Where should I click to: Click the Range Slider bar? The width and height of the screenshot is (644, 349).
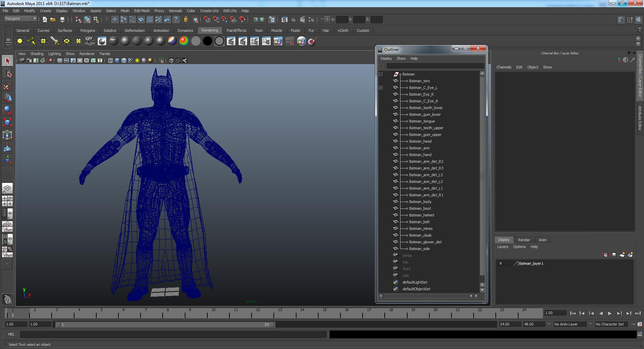[x=166, y=325]
